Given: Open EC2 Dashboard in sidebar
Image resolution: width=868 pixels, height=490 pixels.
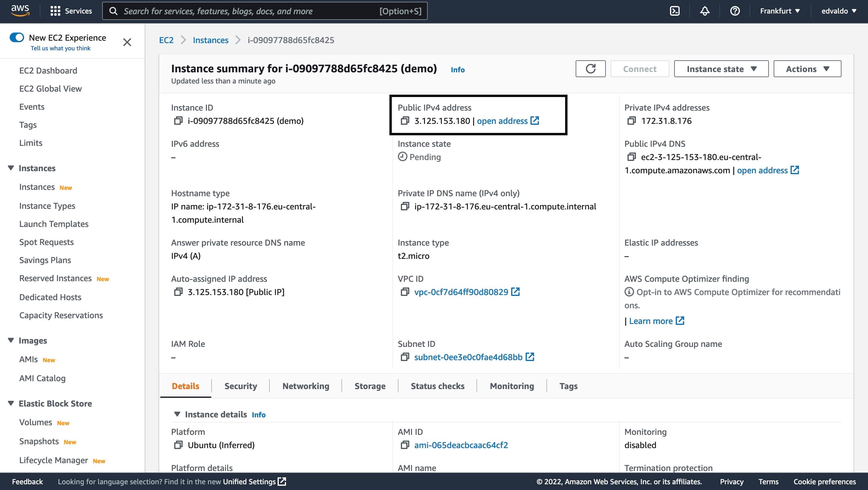Looking at the screenshot, I should [48, 71].
